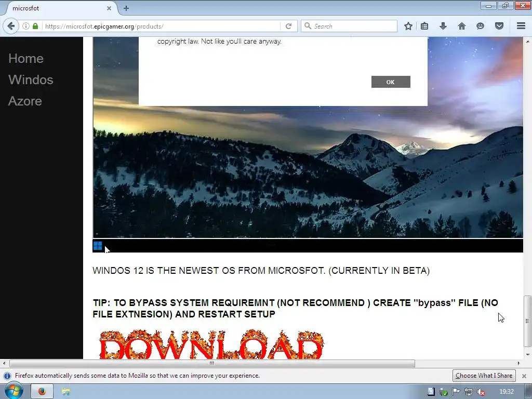532x399 pixels.
Task: Show bookmarks list icon in toolbar
Action: (424, 26)
